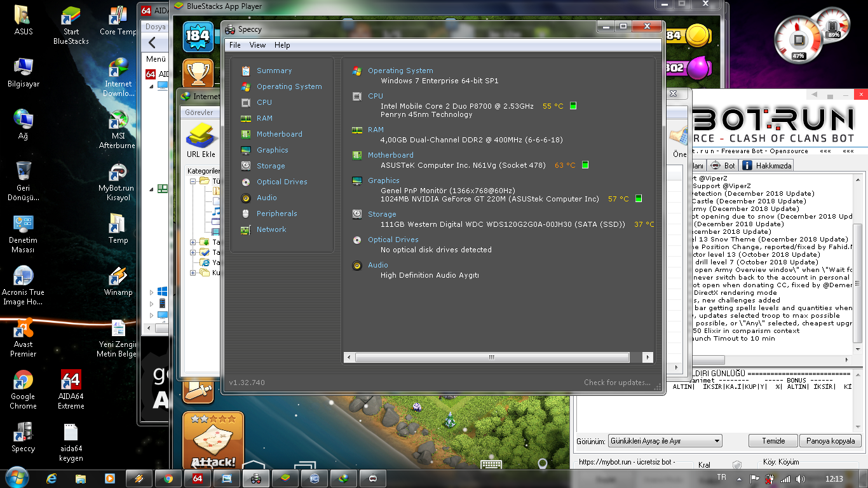
Task: Expand the Windows-logo node in AIDA64 tree
Action: click(151, 292)
